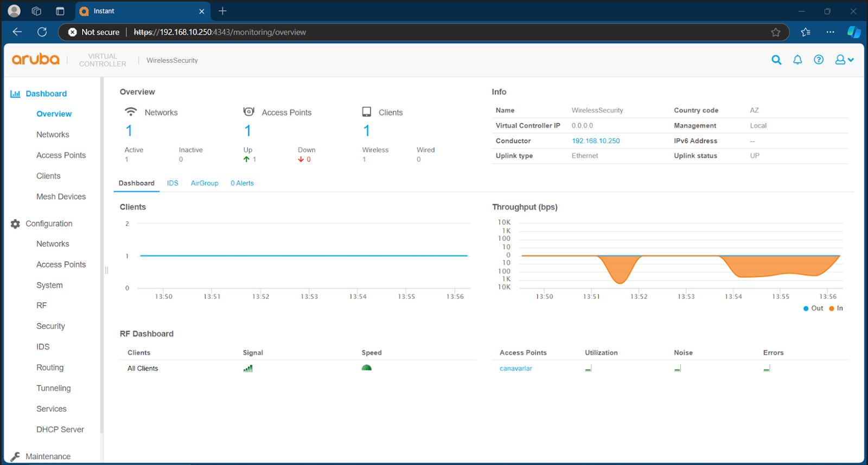Refresh the page with reload icon
868x465 pixels.
point(42,32)
